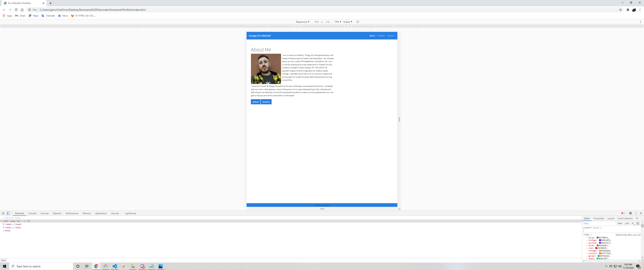Add a new style rule with plus icon
The width and height of the screenshot is (644, 270).
(x=633, y=223)
